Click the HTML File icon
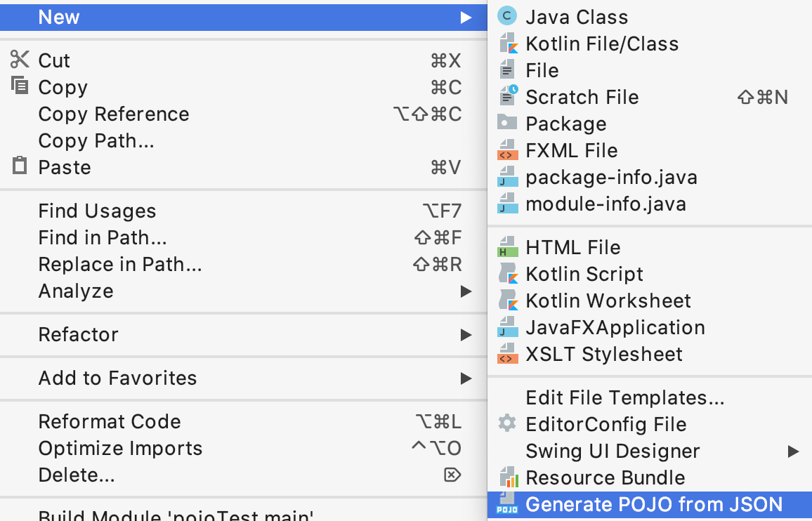Screen dimensions: 812x521 tap(507, 246)
